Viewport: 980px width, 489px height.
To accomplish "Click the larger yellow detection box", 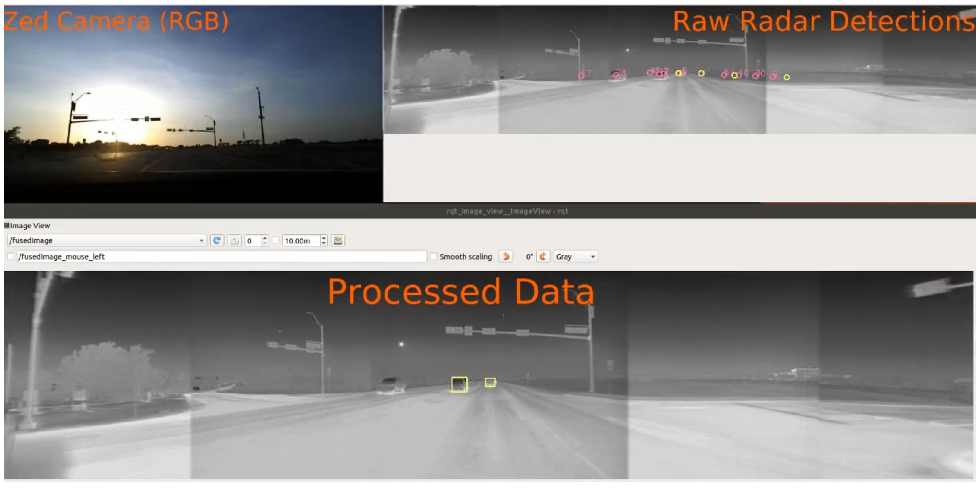I will coord(459,384).
